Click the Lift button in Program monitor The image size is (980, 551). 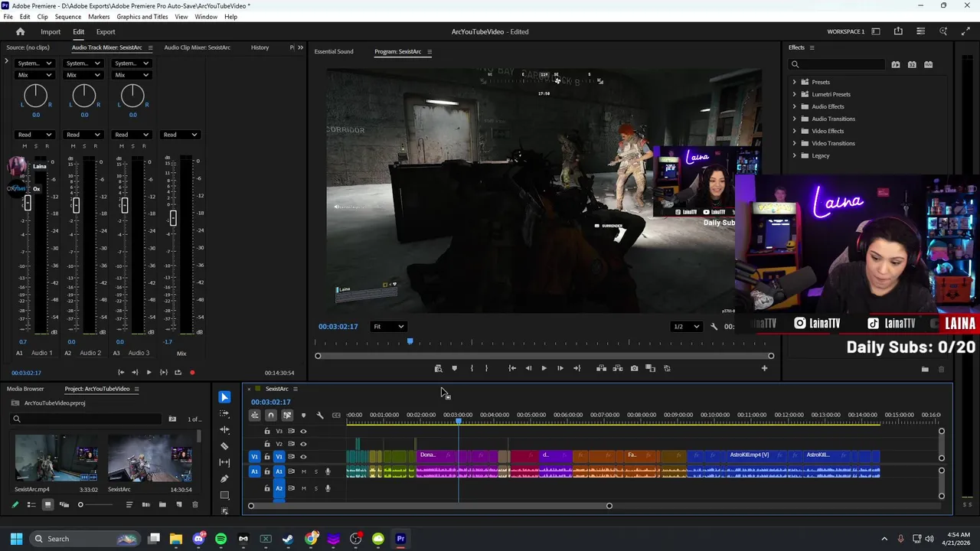pos(601,368)
